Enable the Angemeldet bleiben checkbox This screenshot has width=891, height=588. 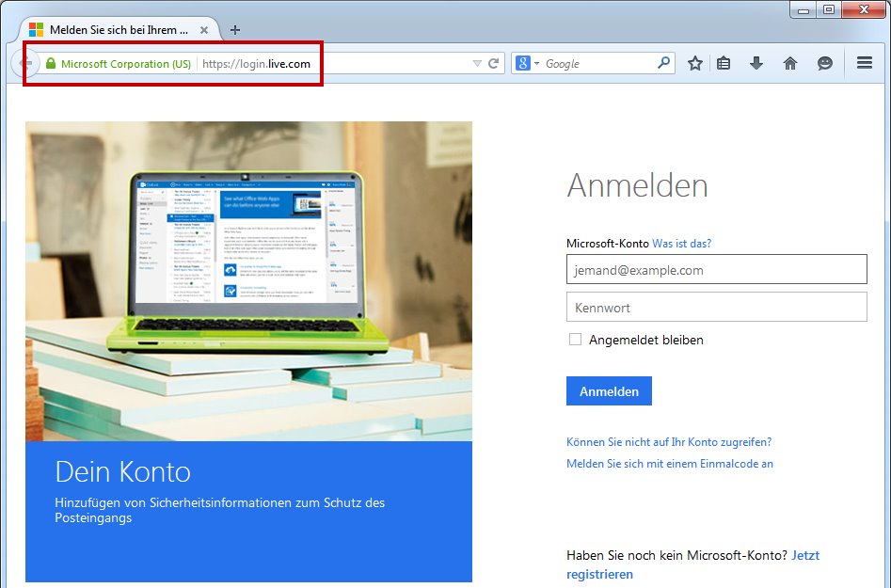pos(575,340)
